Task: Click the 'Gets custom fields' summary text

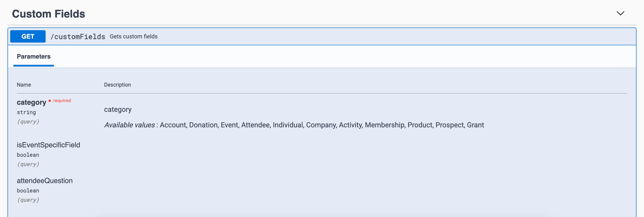Action: [x=134, y=37]
